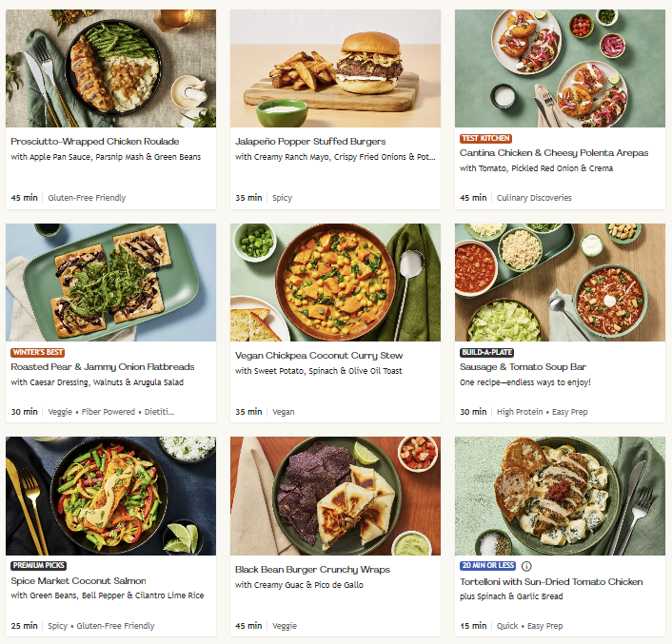The height and width of the screenshot is (644, 672).
Task: Click the Spice Market Coconut Salmon title
Action: [x=78, y=580]
